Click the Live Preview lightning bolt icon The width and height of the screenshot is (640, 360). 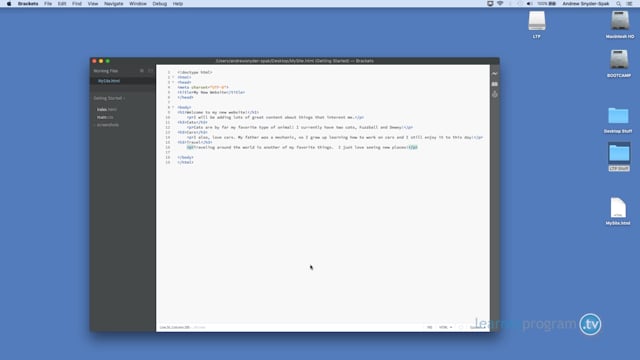tap(495, 73)
